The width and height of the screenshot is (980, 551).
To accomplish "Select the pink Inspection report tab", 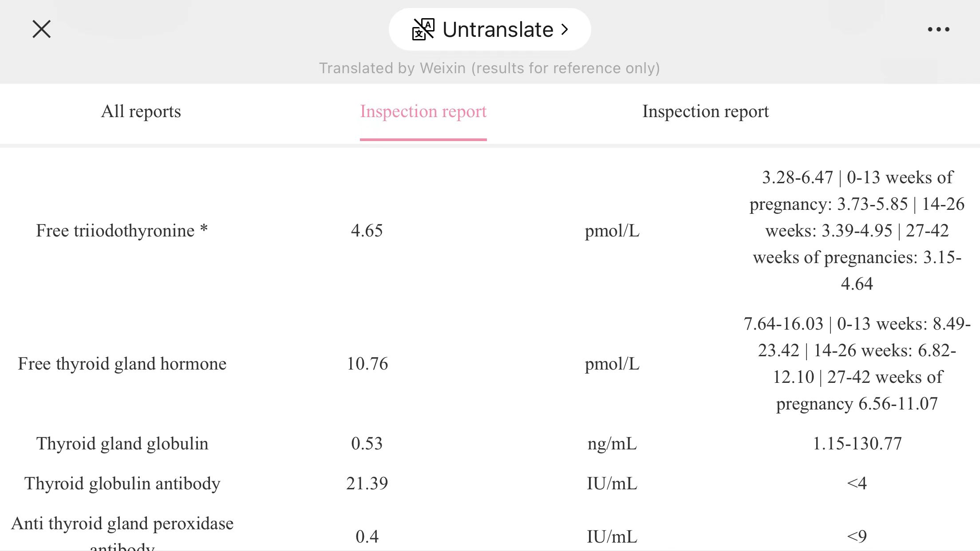I will click(423, 111).
